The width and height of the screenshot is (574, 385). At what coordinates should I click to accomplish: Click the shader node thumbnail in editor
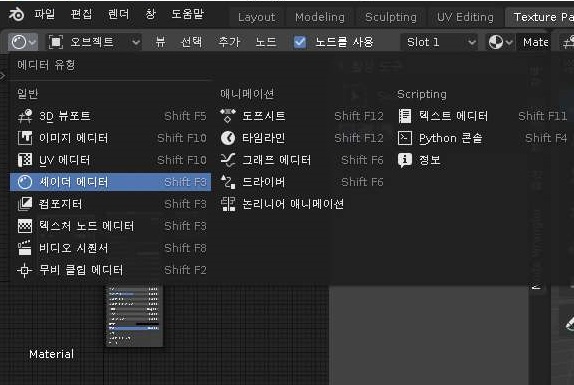click(134, 316)
